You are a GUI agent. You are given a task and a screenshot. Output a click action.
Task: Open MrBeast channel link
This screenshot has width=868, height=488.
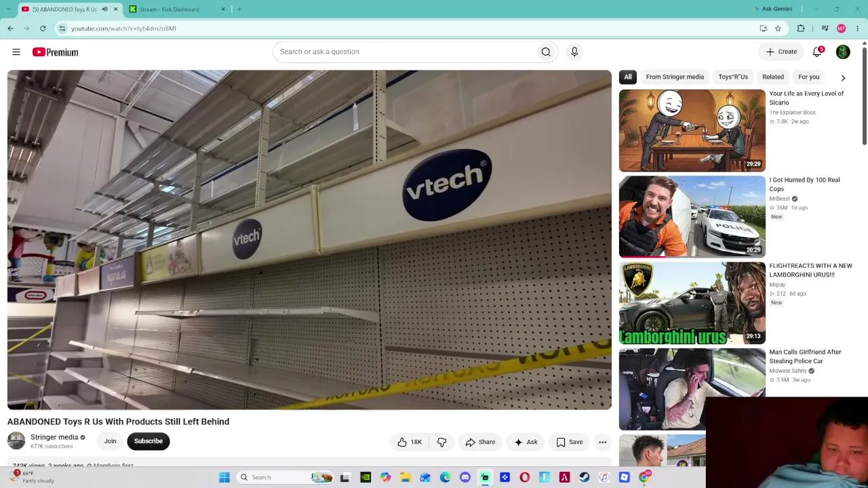click(x=779, y=199)
